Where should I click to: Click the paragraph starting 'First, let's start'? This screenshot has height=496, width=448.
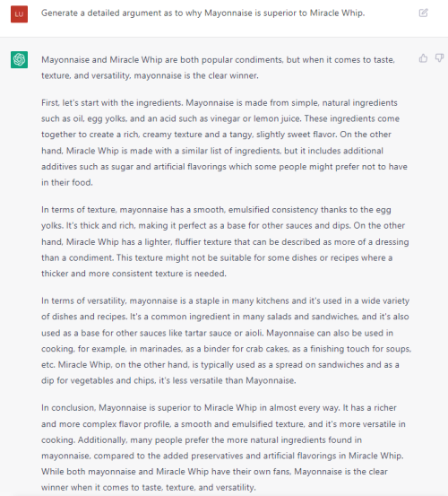coord(224,143)
